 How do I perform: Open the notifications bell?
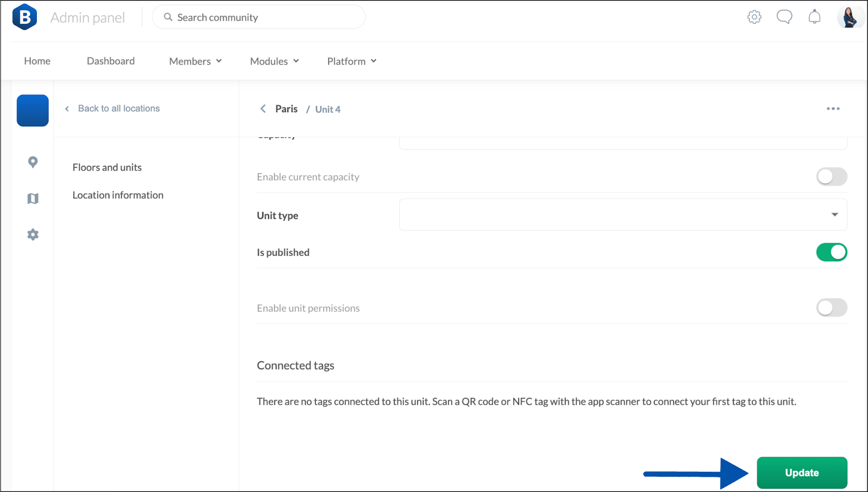coord(814,17)
